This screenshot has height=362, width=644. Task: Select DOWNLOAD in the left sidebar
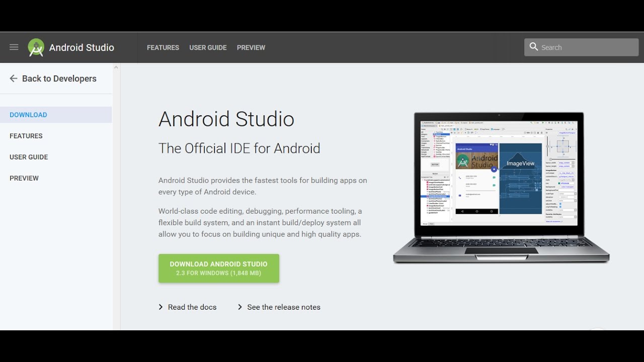[56, 115]
